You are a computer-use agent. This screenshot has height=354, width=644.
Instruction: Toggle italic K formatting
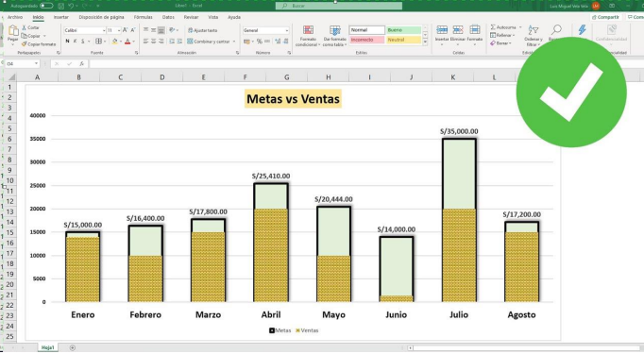pos(76,42)
